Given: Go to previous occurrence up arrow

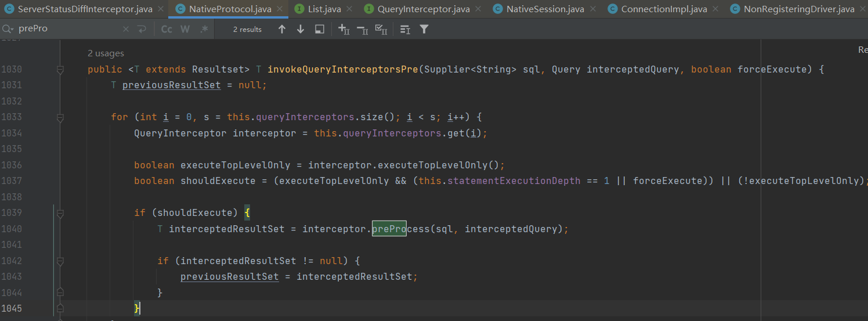Looking at the screenshot, I should click(x=282, y=29).
